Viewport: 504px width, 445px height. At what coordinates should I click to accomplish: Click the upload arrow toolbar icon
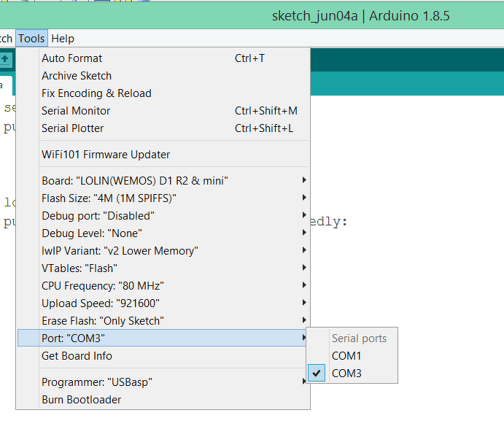5,60
